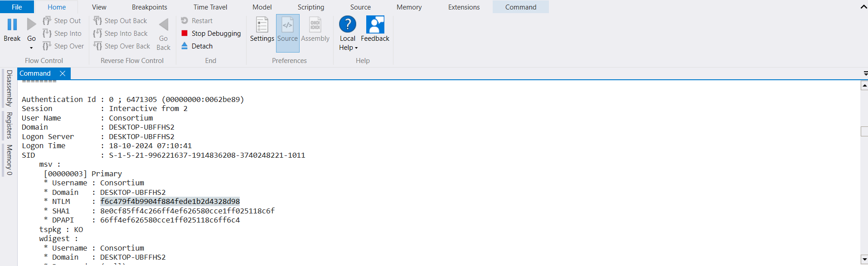Click the red Stop Debugging icon

(184, 33)
